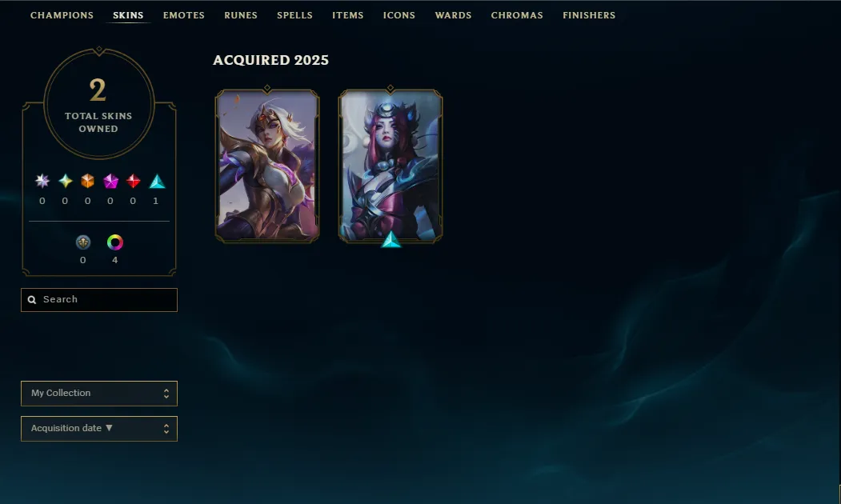Viewport: 841px width, 504px height.
Task: Open the Finishers tab
Action: 589,15
